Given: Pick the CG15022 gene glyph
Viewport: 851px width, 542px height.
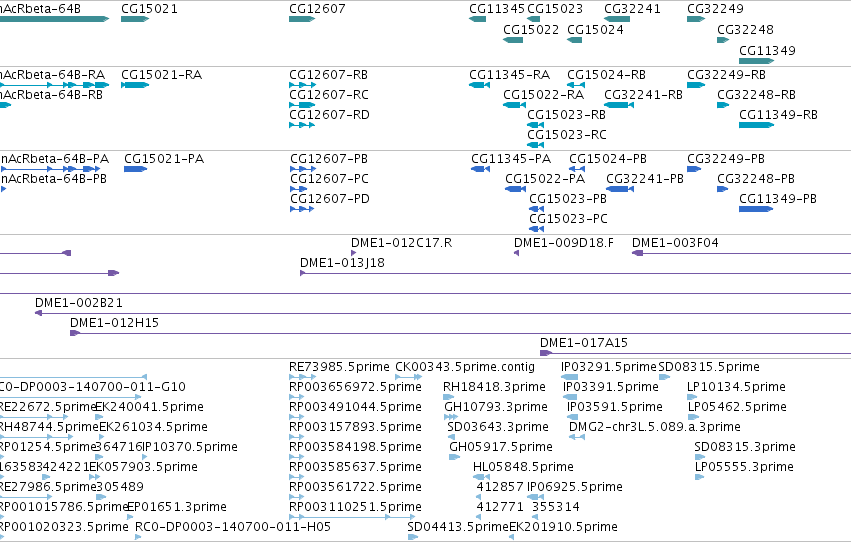Looking at the screenshot, I should pos(513,40).
